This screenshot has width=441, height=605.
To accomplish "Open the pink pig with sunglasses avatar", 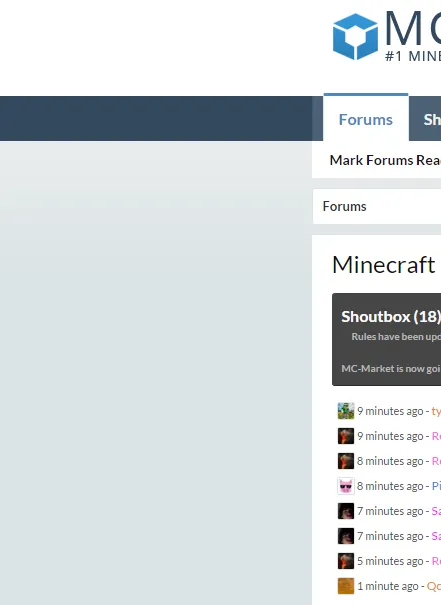I will point(346,486).
